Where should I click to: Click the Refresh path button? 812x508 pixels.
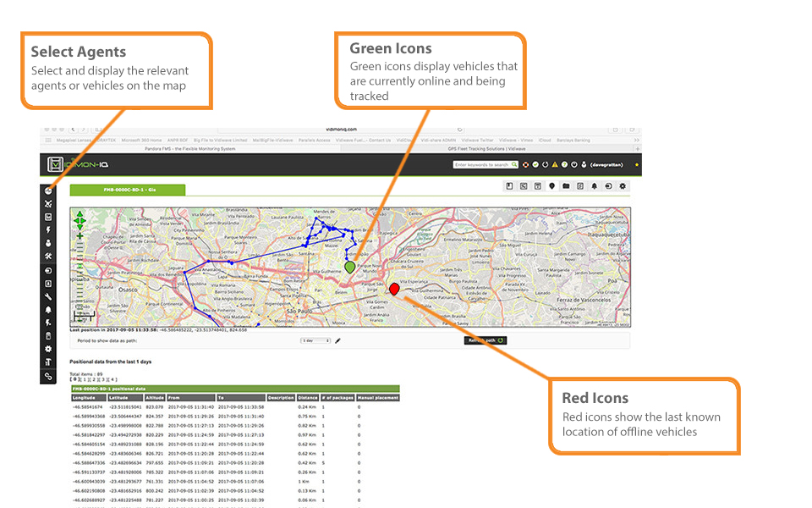pyautogui.click(x=485, y=340)
